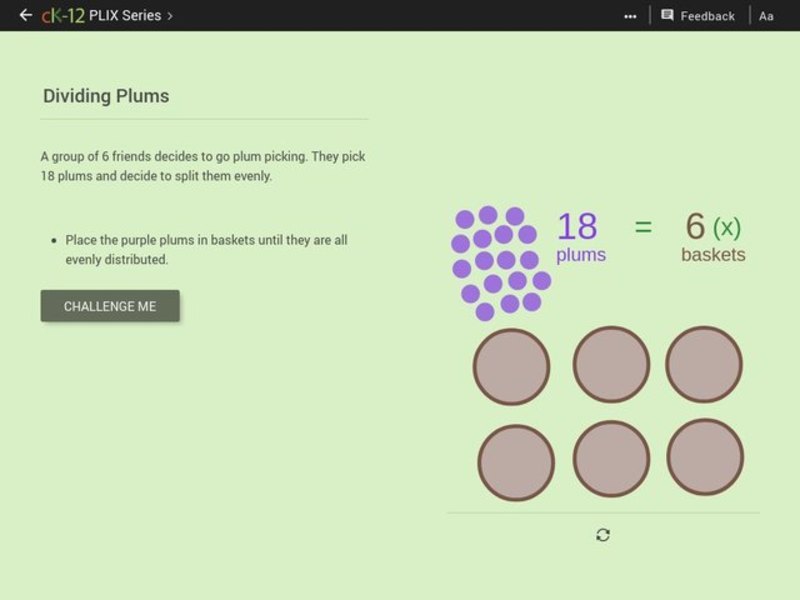
Task: Click the number 18 plums label
Action: click(x=577, y=227)
